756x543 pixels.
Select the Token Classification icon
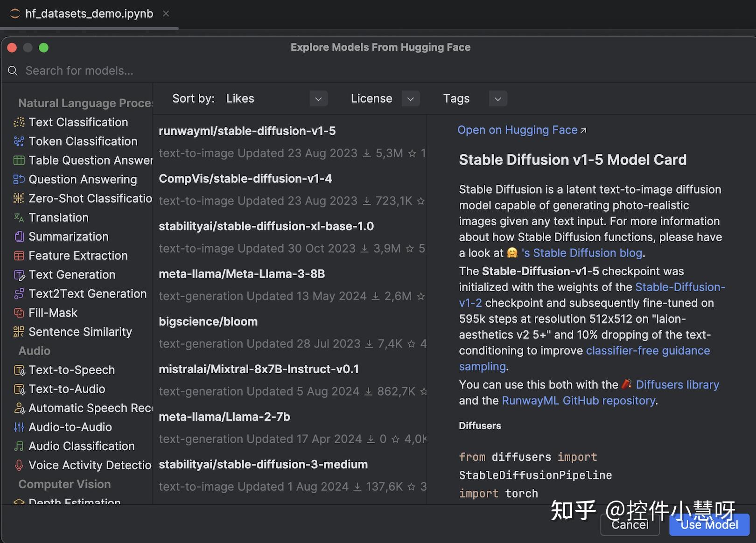(x=19, y=141)
